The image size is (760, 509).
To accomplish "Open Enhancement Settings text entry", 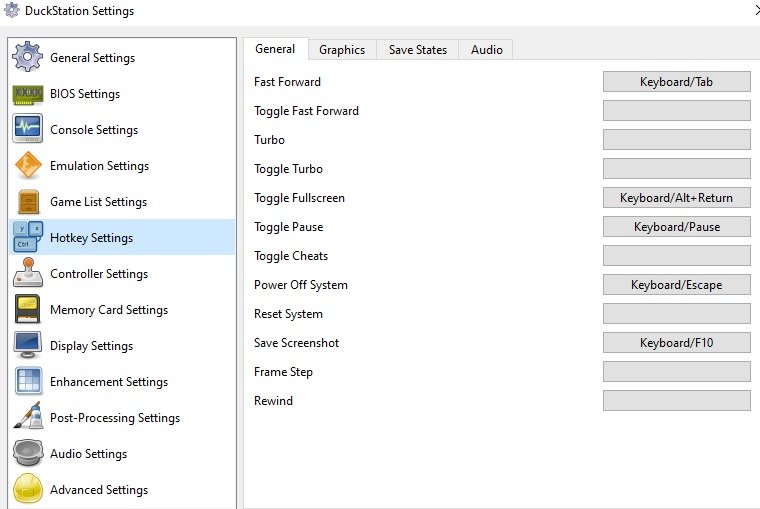I will coord(109,382).
